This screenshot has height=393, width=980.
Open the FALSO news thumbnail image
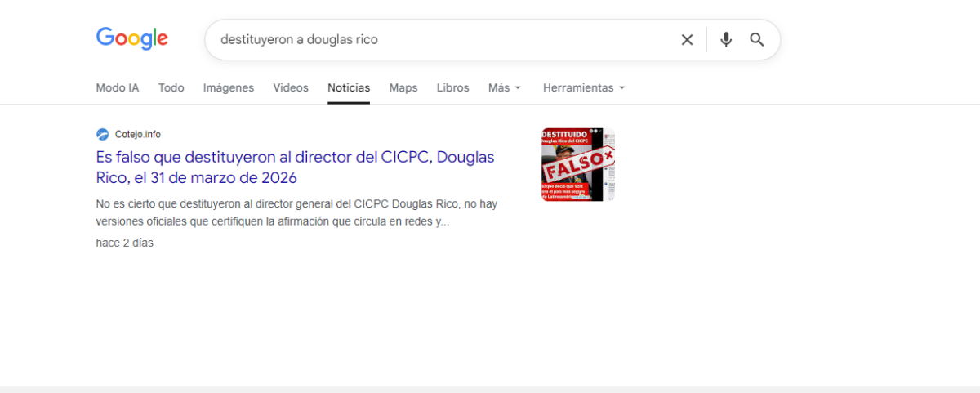(578, 164)
